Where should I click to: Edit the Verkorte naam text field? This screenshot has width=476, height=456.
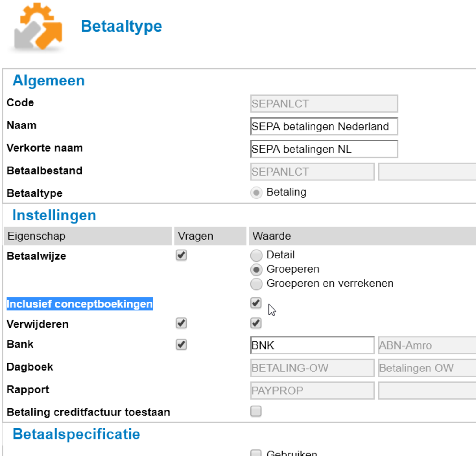(324, 149)
